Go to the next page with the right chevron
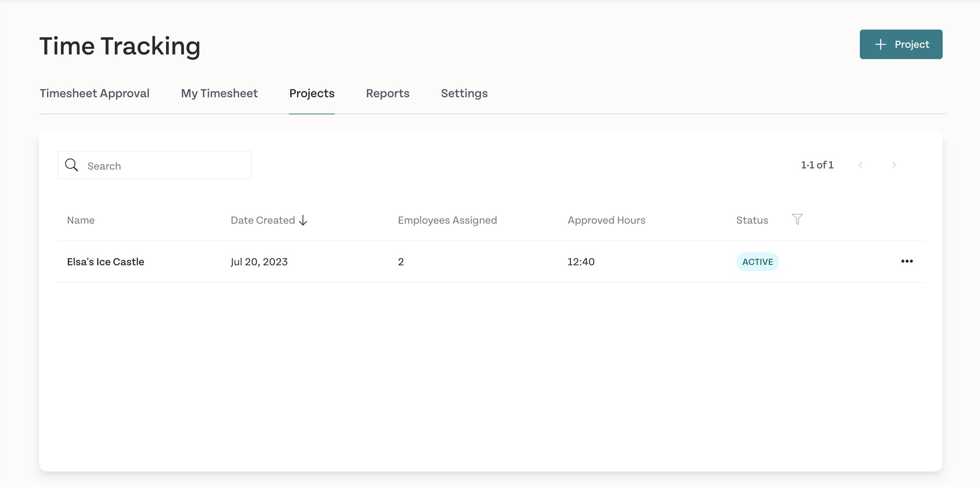980x487 pixels. coord(894,165)
